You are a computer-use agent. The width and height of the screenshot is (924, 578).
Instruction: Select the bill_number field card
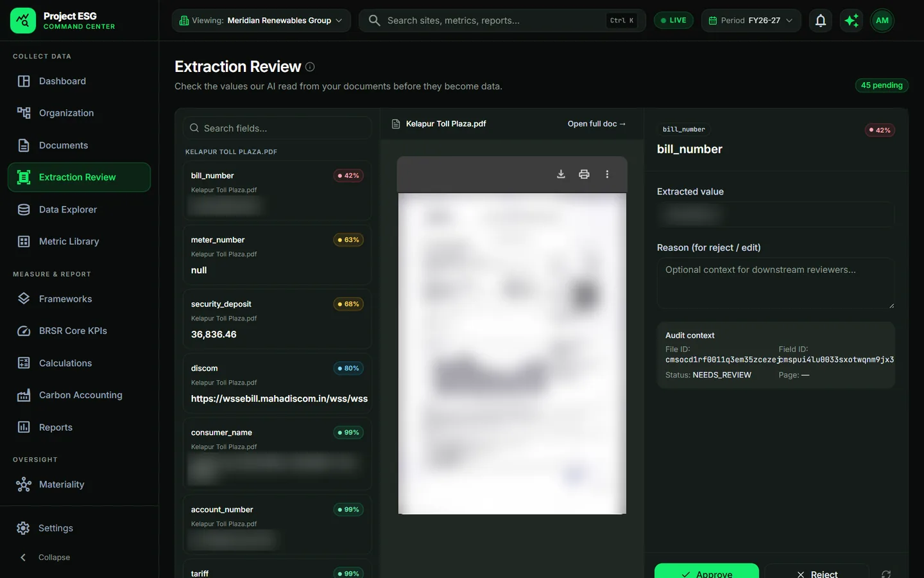[x=277, y=191]
